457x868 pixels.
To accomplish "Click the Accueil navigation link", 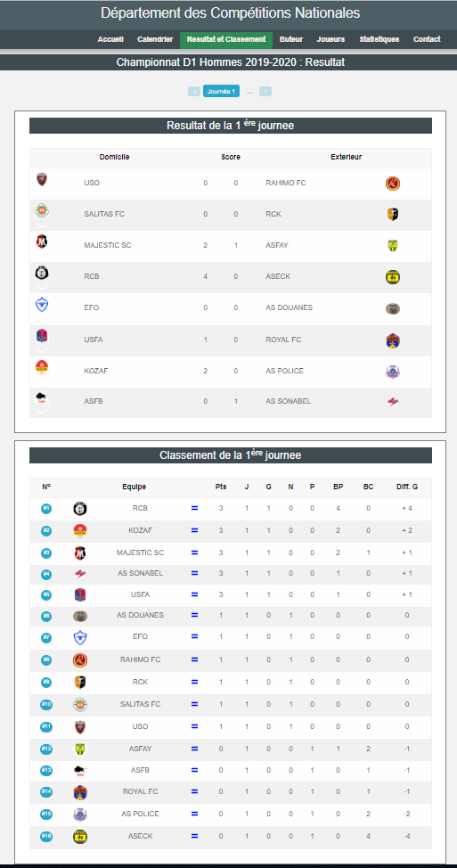I will (110, 39).
